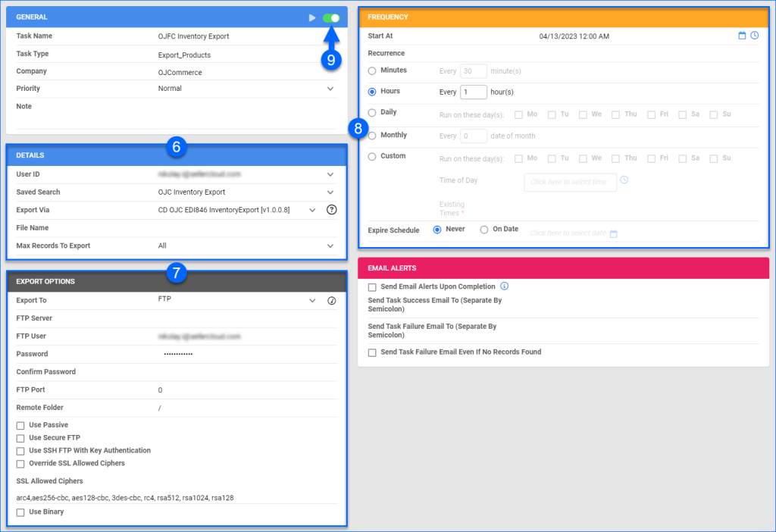Run the OJFC Inventory Export task
The image size is (776, 532).
[311, 17]
